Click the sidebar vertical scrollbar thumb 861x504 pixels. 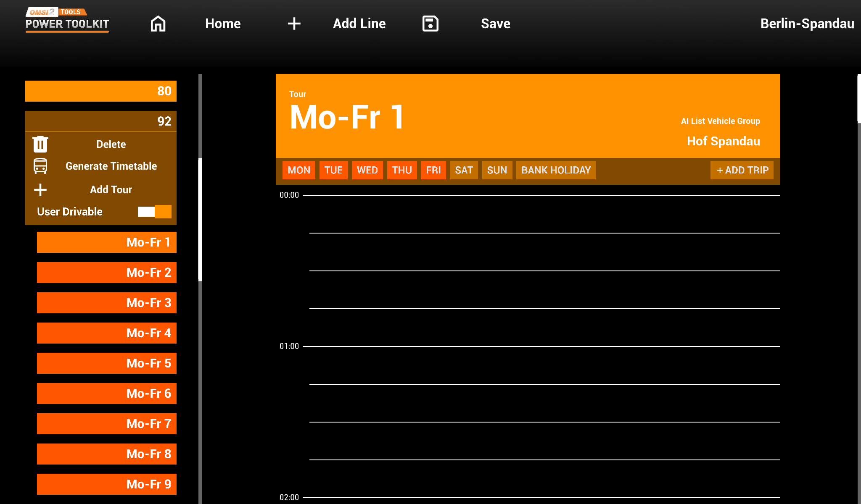tap(200, 219)
